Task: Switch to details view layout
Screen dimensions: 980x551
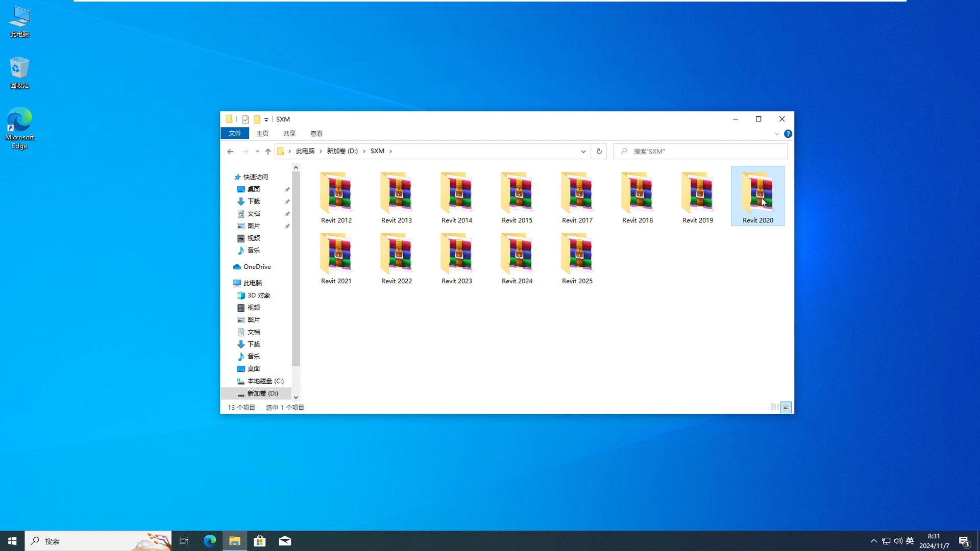Action: click(774, 407)
